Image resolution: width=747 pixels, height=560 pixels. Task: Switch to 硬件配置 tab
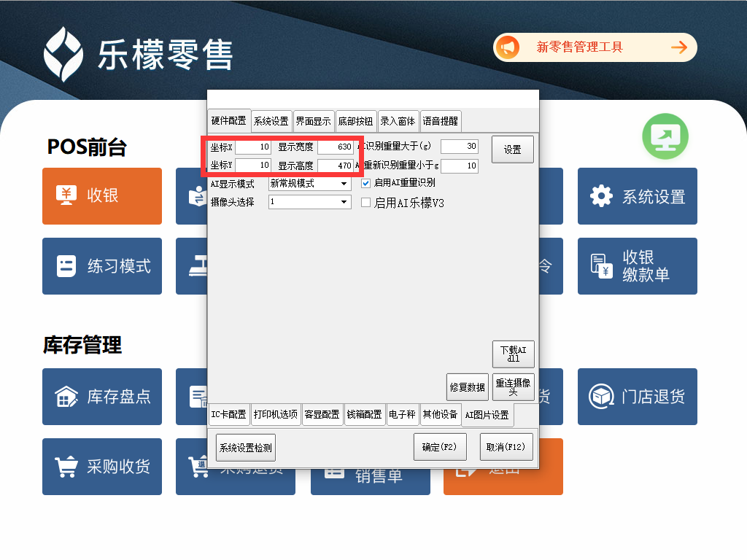click(229, 120)
